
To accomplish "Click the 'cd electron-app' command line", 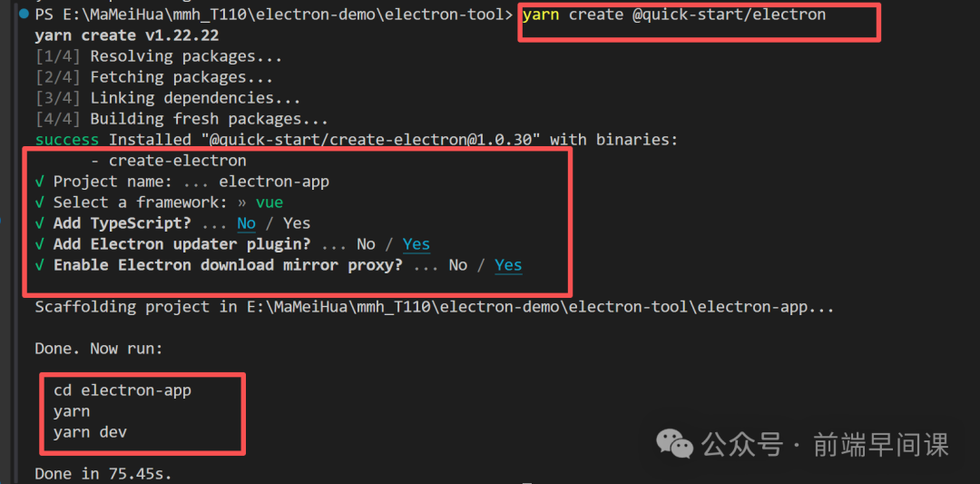I will [x=122, y=390].
